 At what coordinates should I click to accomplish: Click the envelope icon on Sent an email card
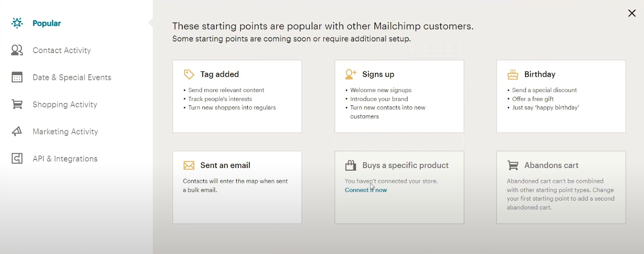click(x=189, y=165)
